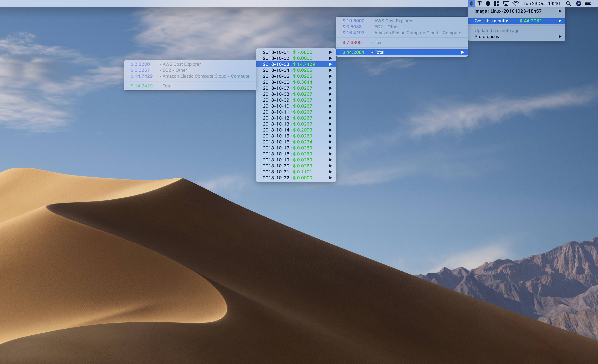This screenshot has height=364, width=598.
Task: Click the 2018-10-19 daily cost row
Action: click(x=296, y=160)
